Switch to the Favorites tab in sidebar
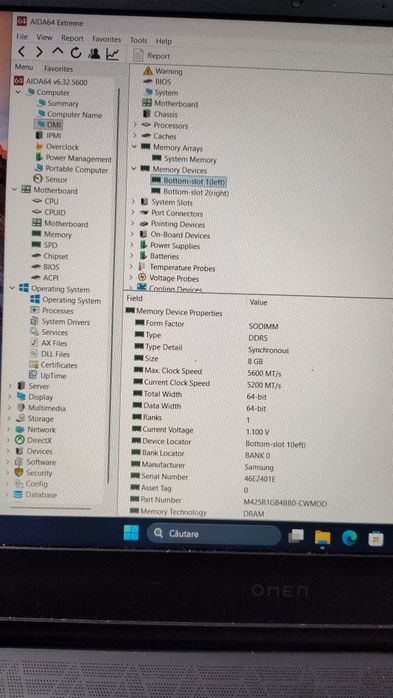 coord(58,69)
